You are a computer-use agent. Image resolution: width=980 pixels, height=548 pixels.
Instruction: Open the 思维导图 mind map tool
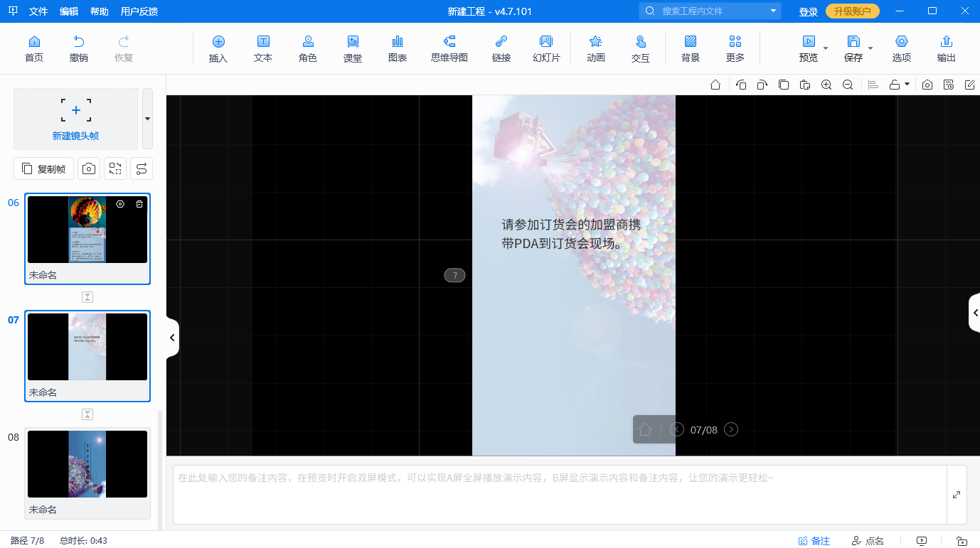(449, 48)
